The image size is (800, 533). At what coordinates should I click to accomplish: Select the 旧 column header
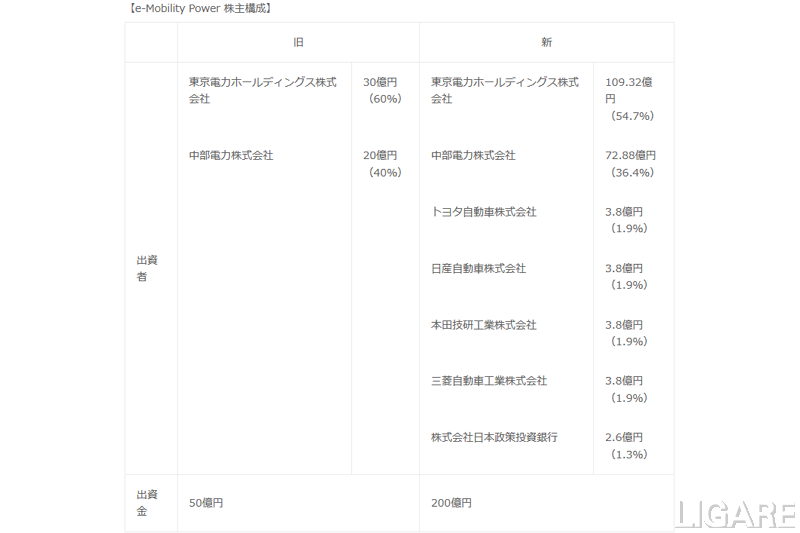(x=298, y=43)
